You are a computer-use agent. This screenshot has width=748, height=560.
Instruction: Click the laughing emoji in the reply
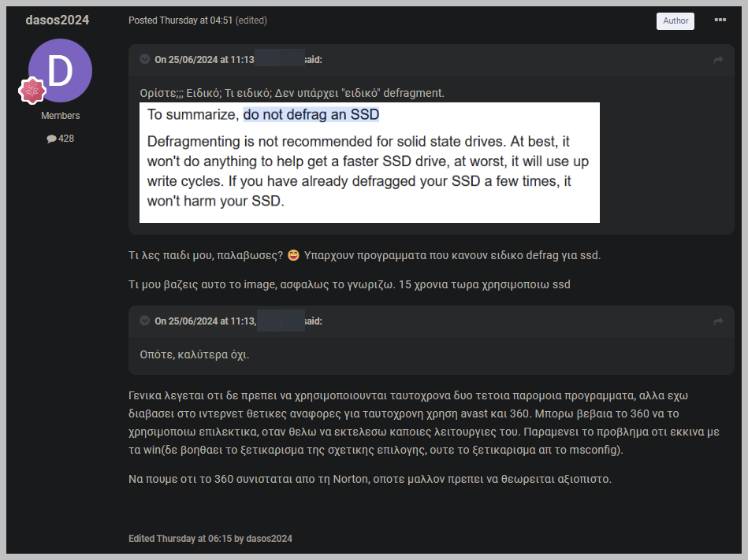pyautogui.click(x=293, y=255)
